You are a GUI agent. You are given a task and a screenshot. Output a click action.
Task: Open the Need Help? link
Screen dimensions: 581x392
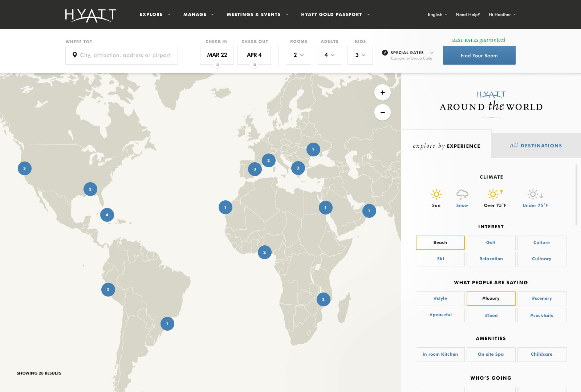467,15
